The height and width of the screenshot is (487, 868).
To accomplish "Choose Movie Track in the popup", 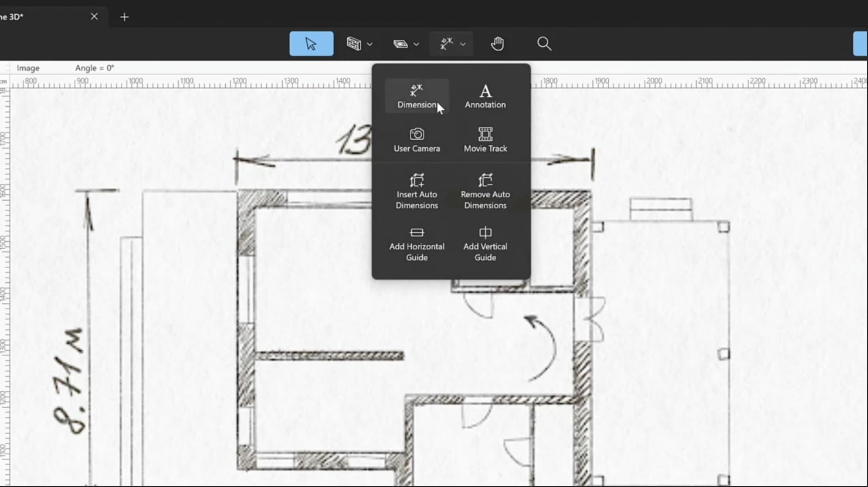I will (x=485, y=140).
